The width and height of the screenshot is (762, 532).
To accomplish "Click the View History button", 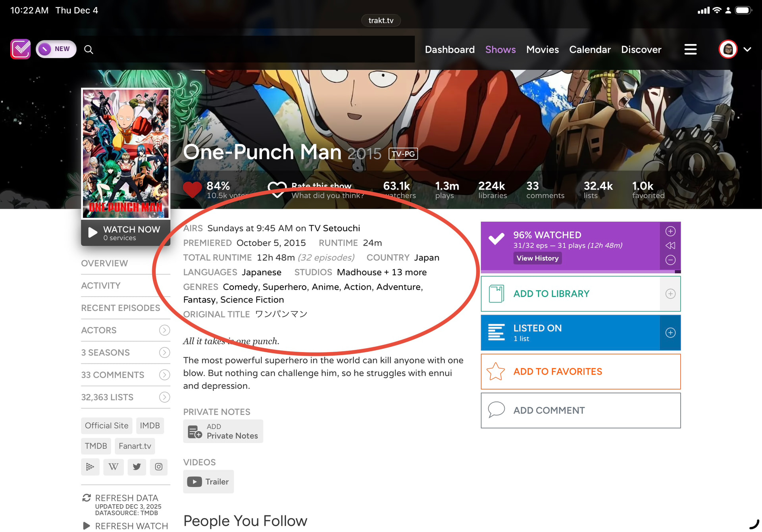I will pos(537,258).
